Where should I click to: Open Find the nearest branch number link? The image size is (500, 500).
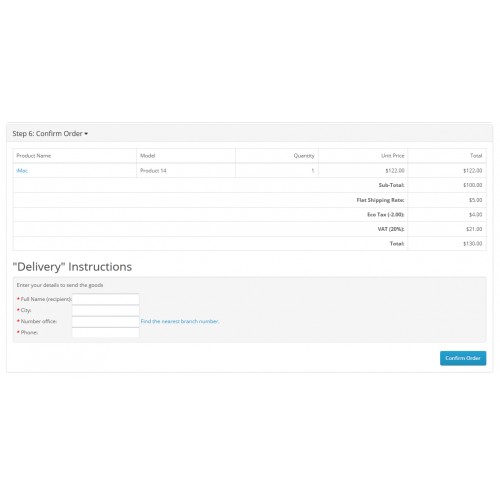tap(180, 321)
